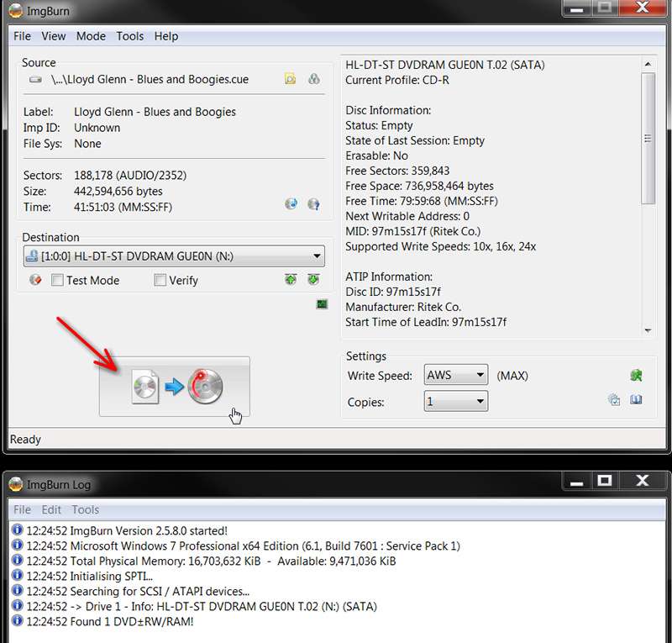Open the File menu in ImgBurn
Image resolution: width=672 pixels, height=643 pixels.
[23, 36]
